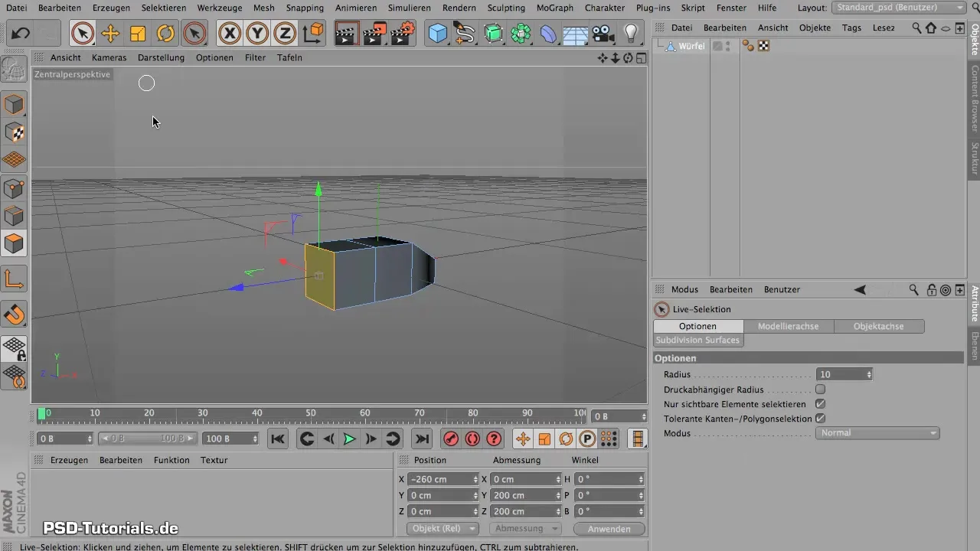Click object manager search icon
980x551 pixels.
pyautogui.click(x=916, y=28)
